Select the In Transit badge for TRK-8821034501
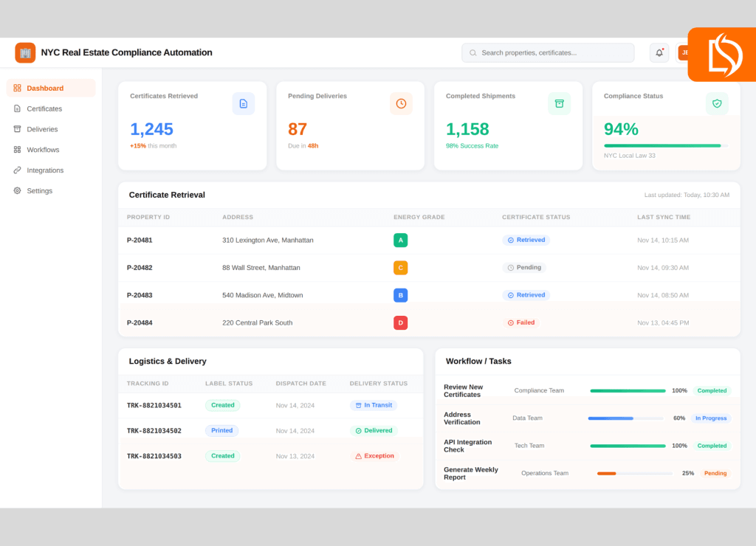This screenshot has height=546, width=756. [x=374, y=405]
